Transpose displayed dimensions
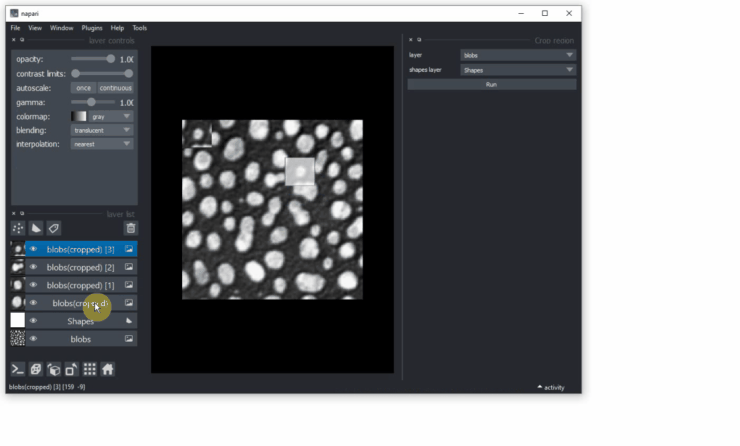Image resolution: width=740 pixels, height=446 pixels. pyautogui.click(x=71, y=369)
